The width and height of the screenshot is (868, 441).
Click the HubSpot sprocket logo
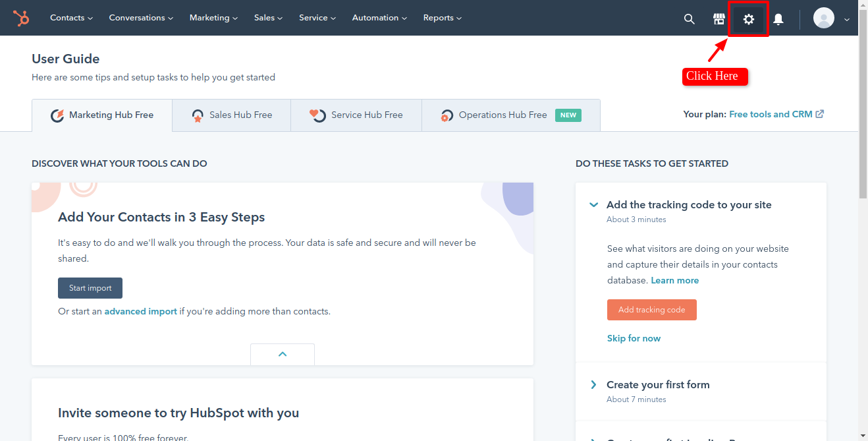tap(21, 18)
